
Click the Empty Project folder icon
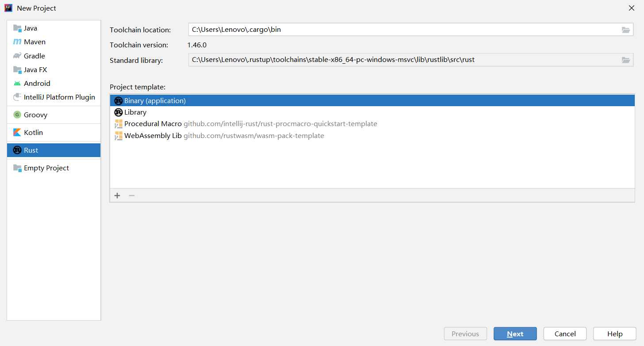pyautogui.click(x=17, y=168)
